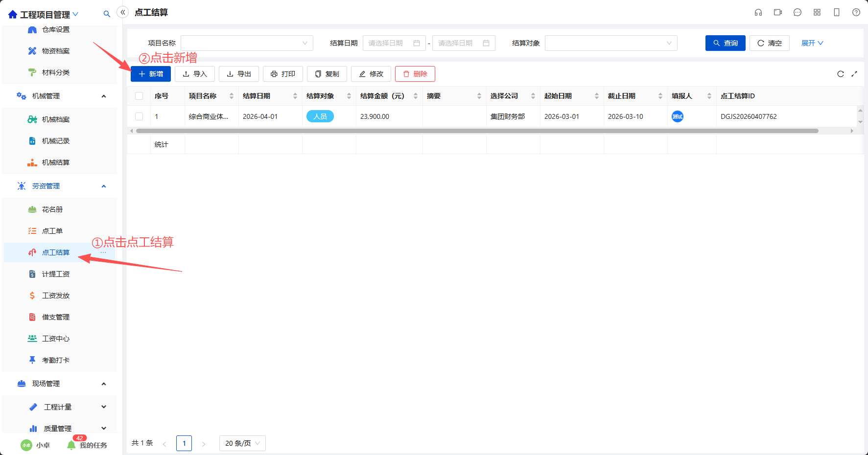
Task: Expand the 工程计量 submenu
Action: click(104, 407)
